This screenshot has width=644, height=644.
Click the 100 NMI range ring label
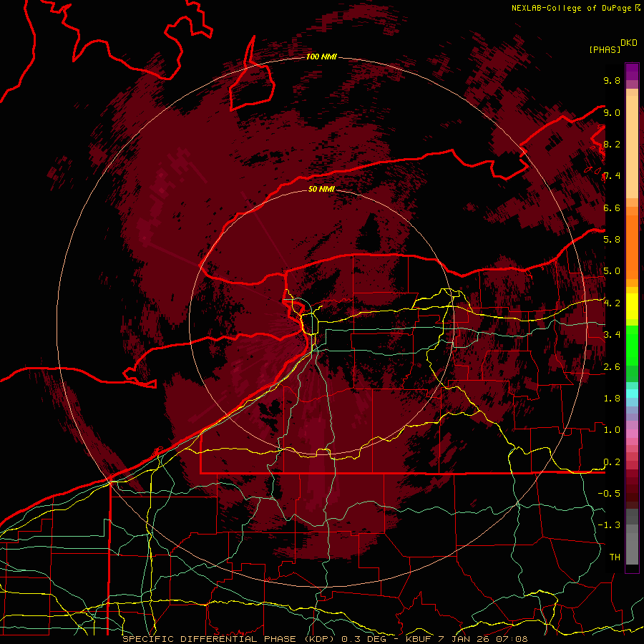[x=321, y=57]
